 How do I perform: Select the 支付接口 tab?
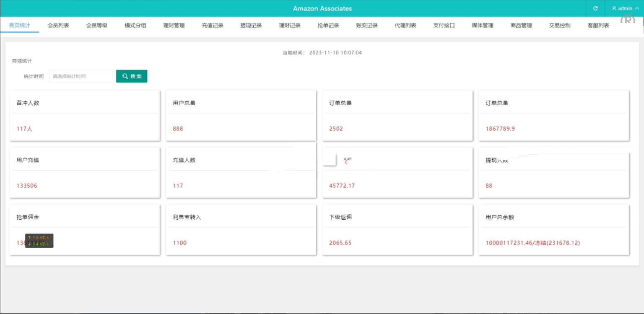point(444,26)
